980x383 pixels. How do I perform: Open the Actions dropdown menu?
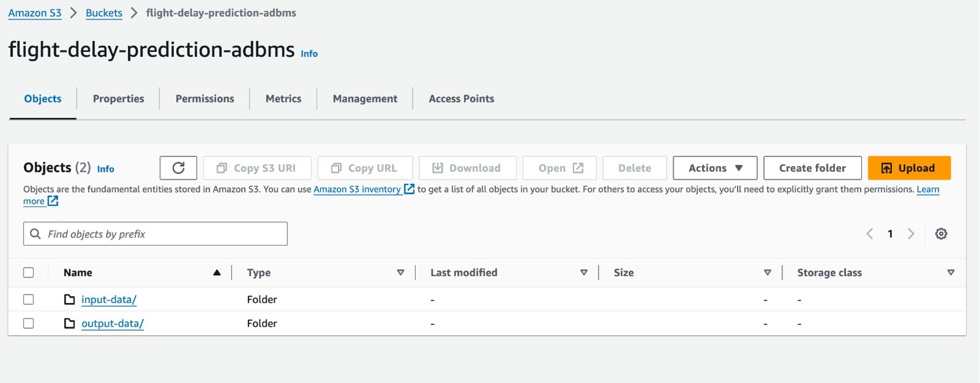715,168
